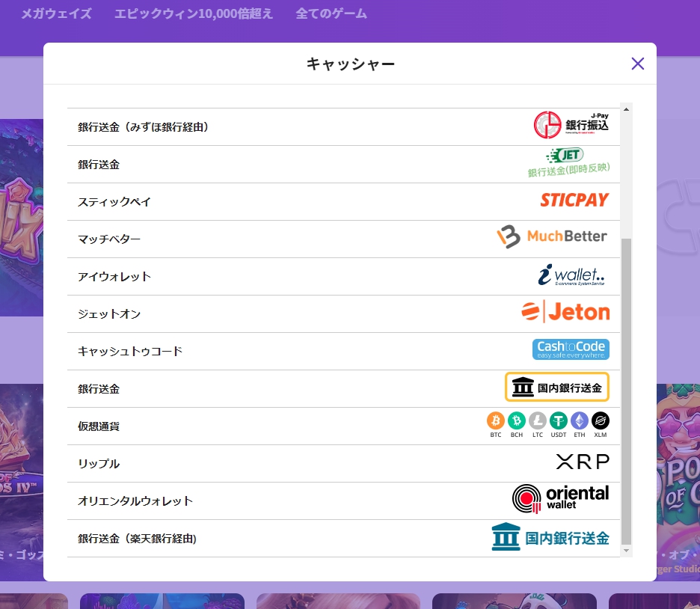Image resolution: width=700 pixels, height=609 pixels.
Task: Click the XLM Stellar coin icon
Action: click(601, 420)
